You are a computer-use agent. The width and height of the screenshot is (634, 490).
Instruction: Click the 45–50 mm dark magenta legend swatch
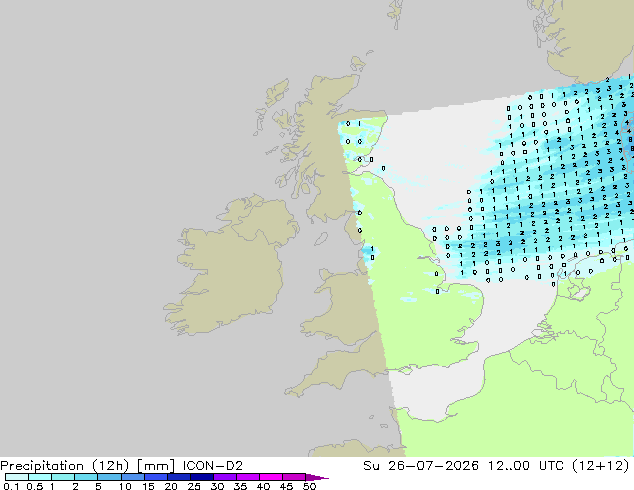294,477
